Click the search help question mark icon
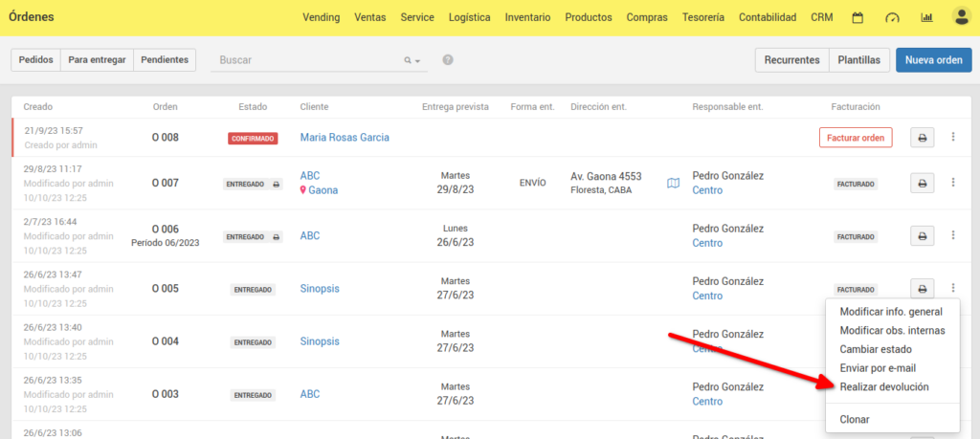The image size is (980, 439). (448, 60)
